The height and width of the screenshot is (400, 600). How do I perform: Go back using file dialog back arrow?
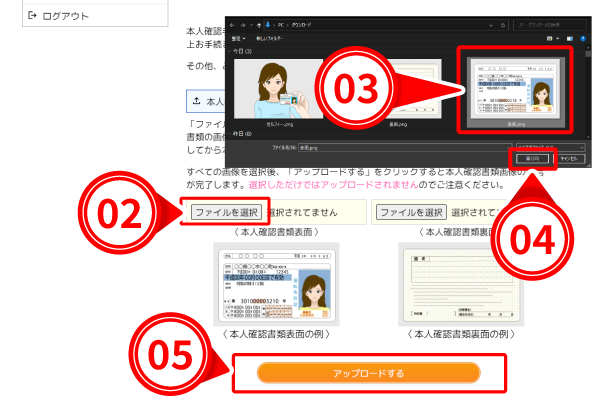[x=234, y=21]
